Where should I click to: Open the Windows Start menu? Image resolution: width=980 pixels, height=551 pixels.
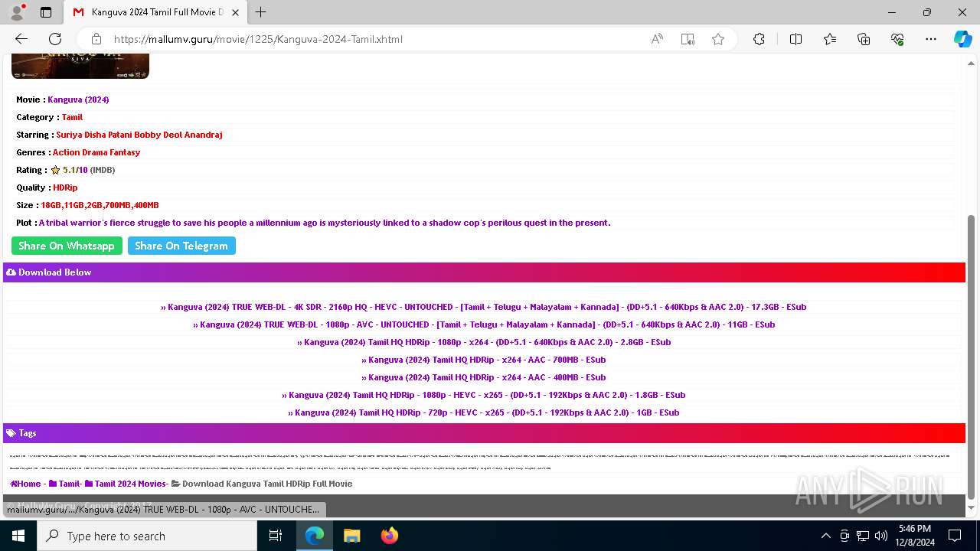18,536
